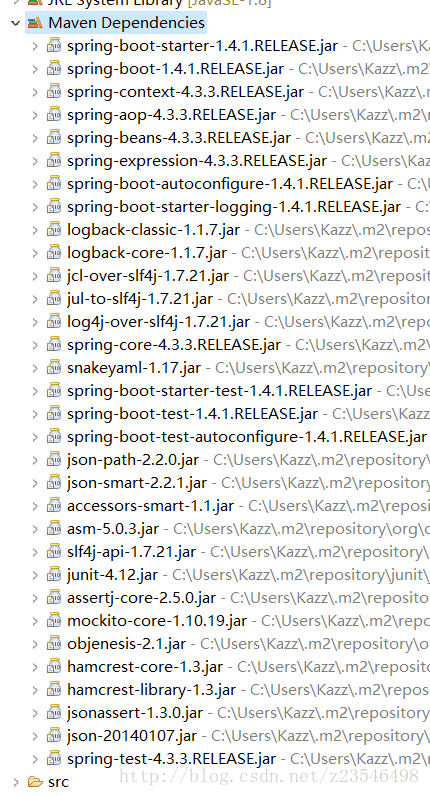
Task: Select spring-boot-starter-1.4.1.RELEASE.jar entry
Action: [x=202, y=46]
